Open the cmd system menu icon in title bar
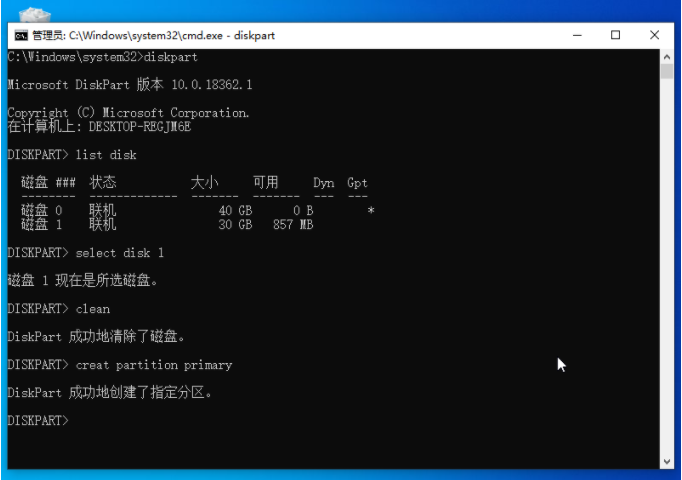 19,35
